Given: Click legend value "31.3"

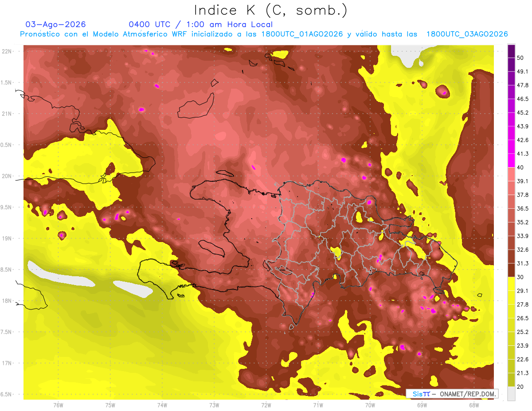Looking at the screenshot, I should pos(523,263).
